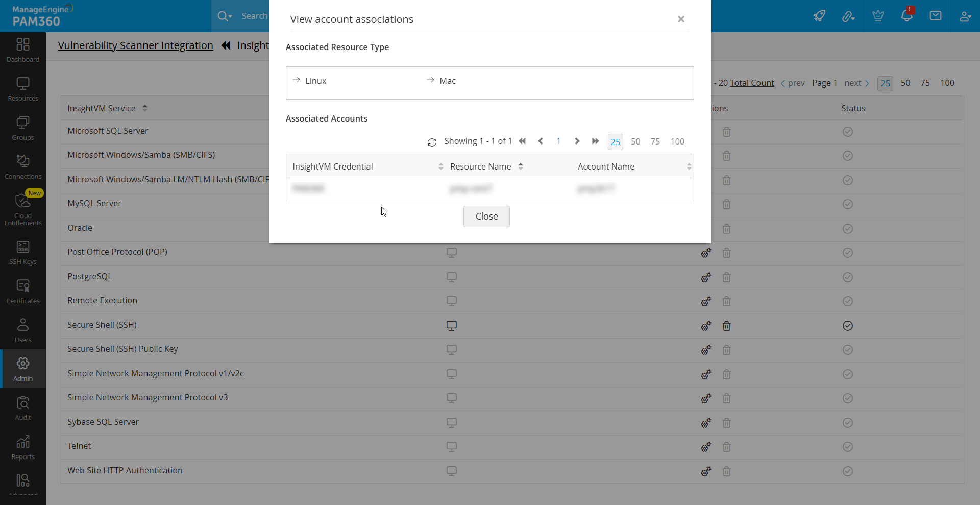980x505 pixels.
Task: Open the Vulnerability Scanner Integration link
Action: pos(135,45)
